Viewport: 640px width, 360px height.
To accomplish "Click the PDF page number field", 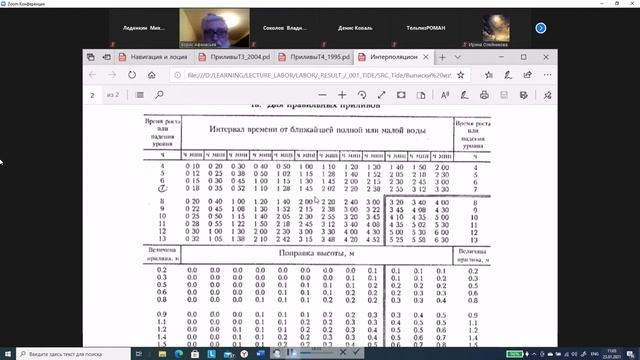I will pos(93,95).
